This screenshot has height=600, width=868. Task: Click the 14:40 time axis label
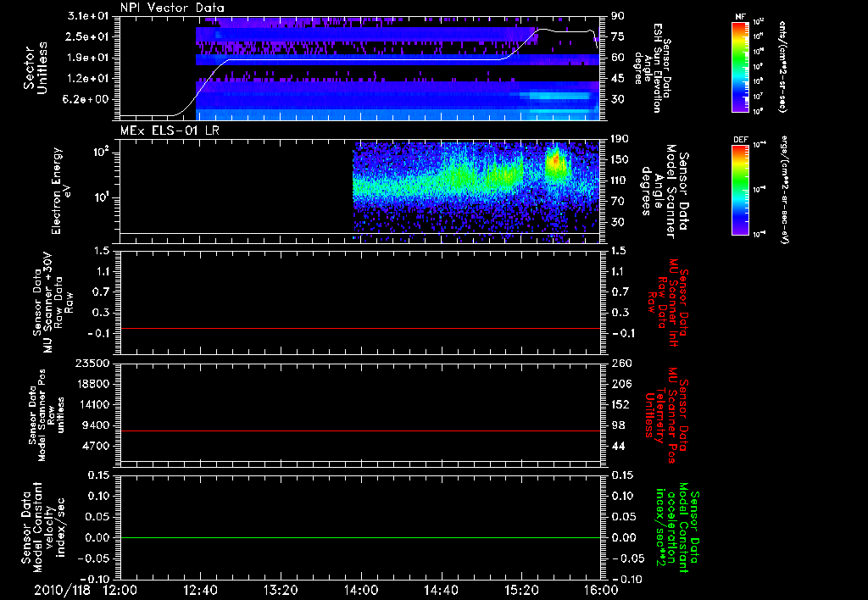coord(441,590)
